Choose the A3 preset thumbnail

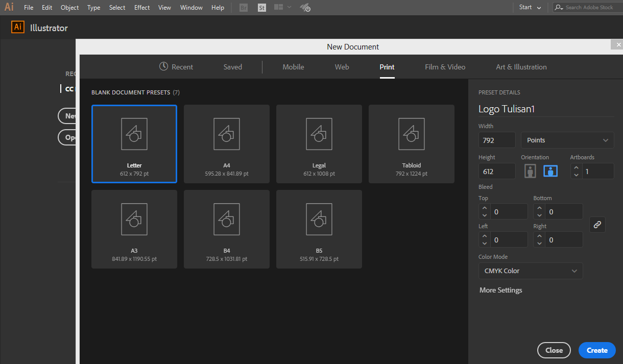(134, 229)
